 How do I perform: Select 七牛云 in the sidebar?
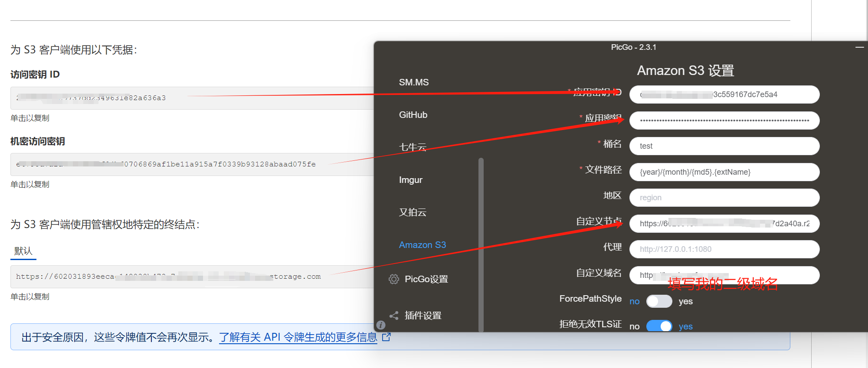click(x=413, y=147)
